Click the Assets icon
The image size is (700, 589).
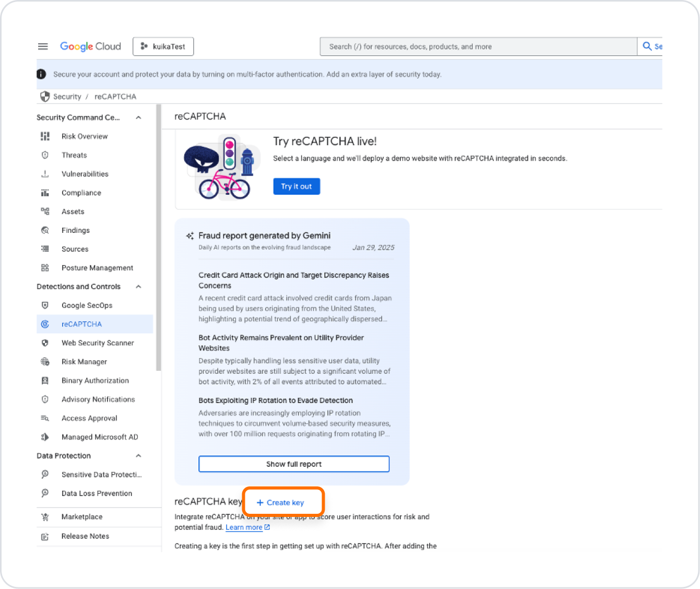[x=45, y=211]
